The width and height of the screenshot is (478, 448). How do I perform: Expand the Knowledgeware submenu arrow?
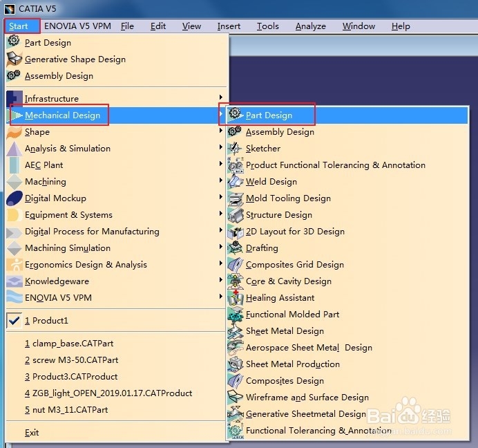pos(221,279)
